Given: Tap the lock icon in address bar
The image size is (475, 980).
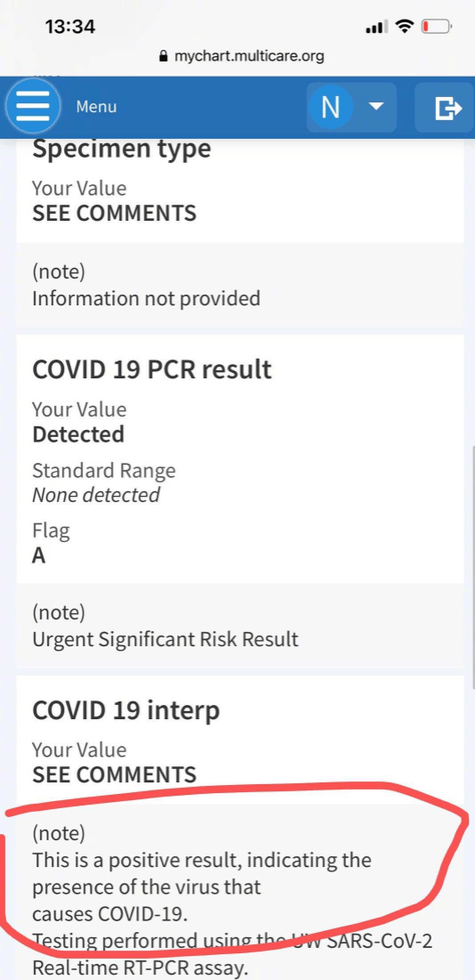Looking at the screenshot, I should (164, 56).
